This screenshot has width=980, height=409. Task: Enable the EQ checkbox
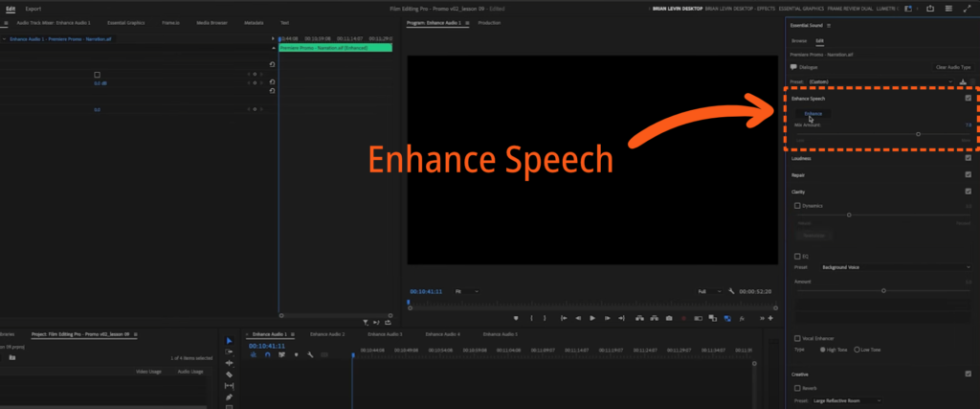pyautogui.click(x=797, y=257)
